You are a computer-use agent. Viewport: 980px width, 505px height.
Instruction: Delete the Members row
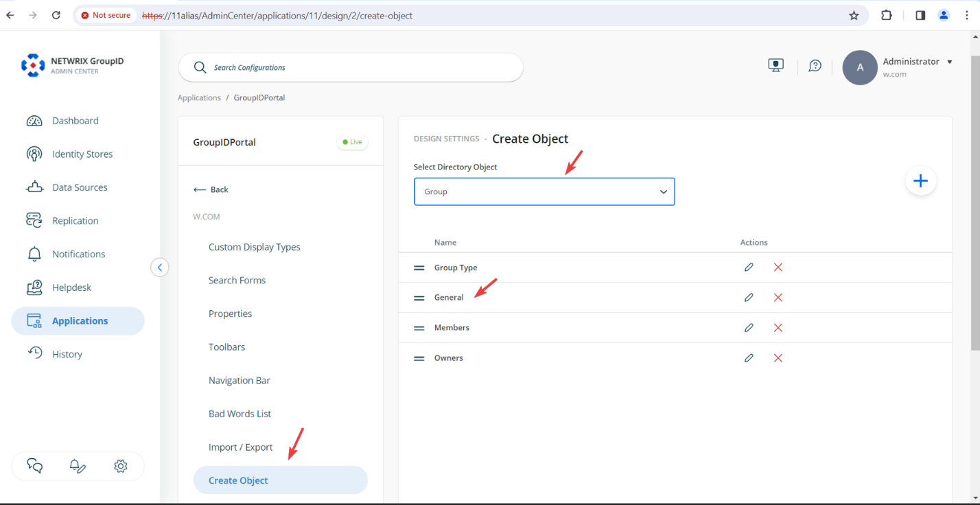(778, 327)
